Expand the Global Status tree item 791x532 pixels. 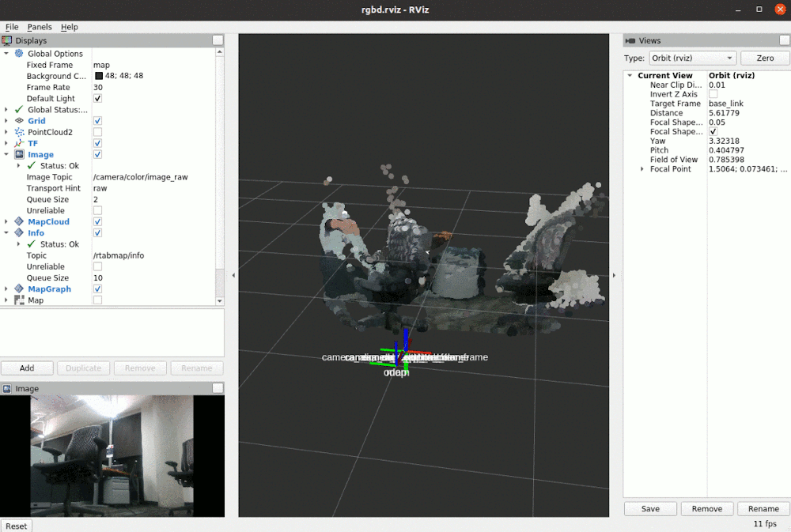point(7,109)
